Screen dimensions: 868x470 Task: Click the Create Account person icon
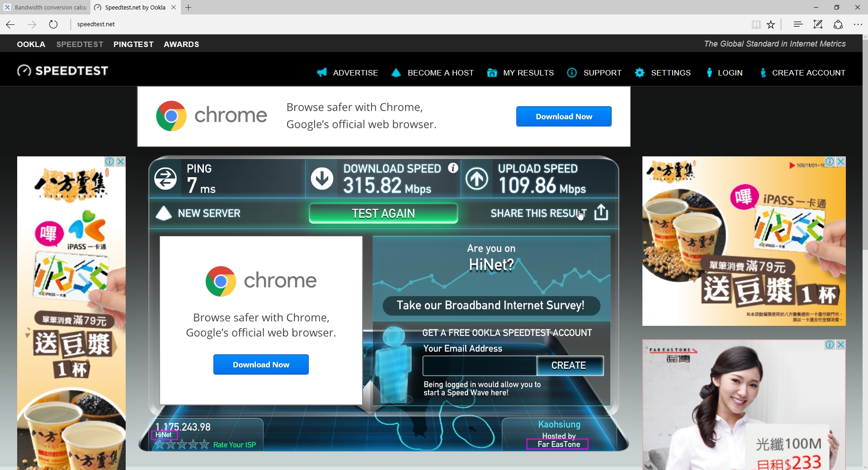pyautogui.click(x=763, y=72)
